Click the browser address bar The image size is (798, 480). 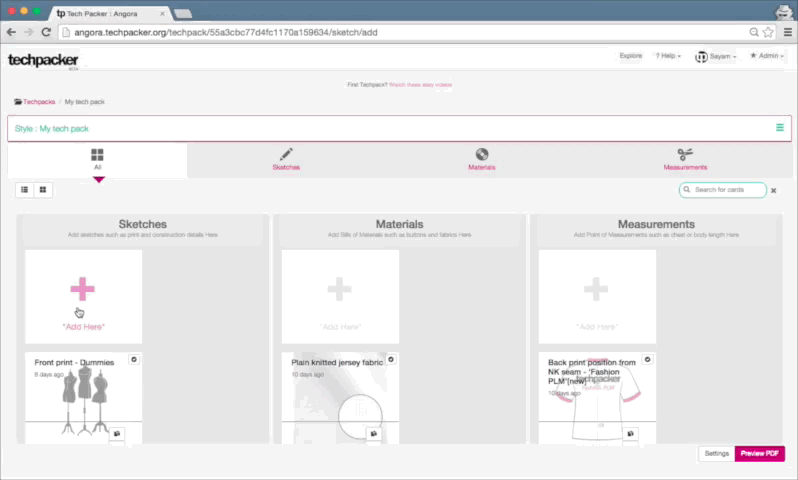[407, 33]
